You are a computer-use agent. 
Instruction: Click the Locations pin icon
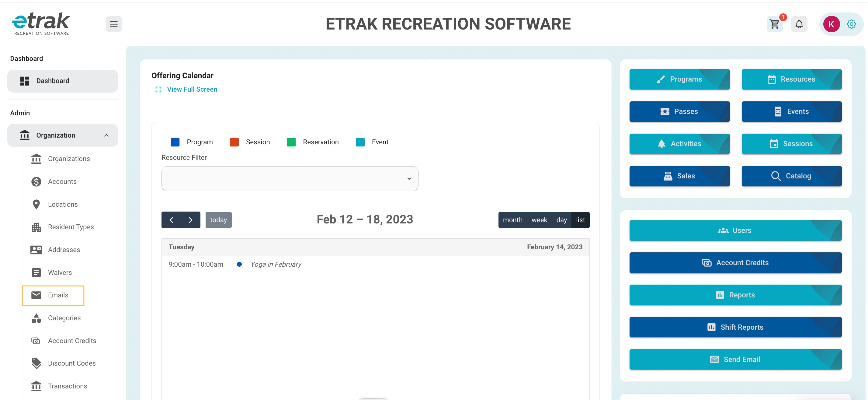36,204
